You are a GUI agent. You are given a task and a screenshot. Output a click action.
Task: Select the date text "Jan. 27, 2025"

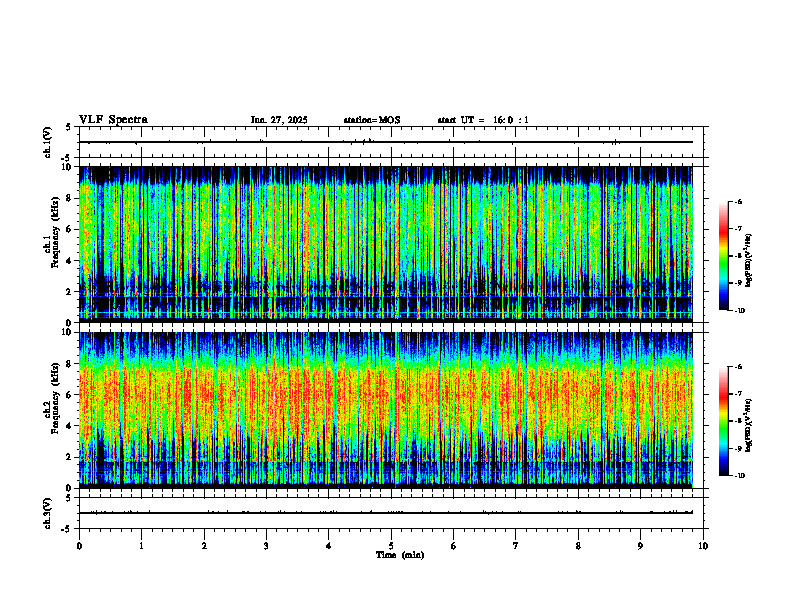279,120
